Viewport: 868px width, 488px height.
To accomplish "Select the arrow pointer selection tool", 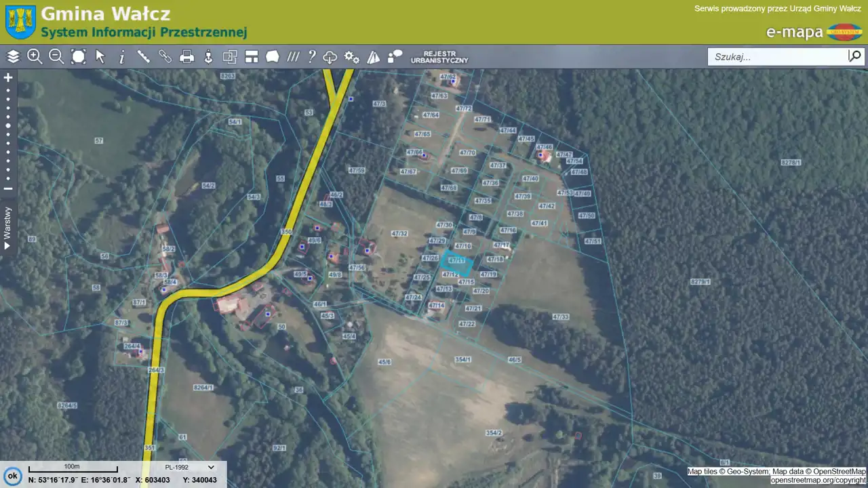I will [100, 57].
